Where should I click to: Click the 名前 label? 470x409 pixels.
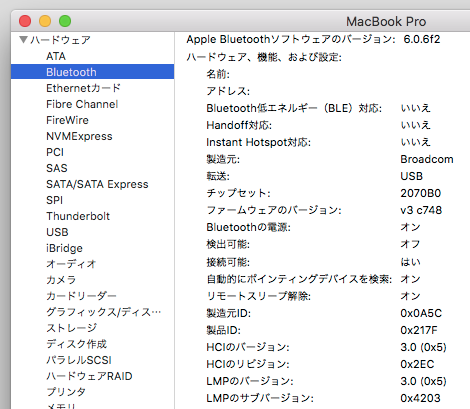click(x=218, y=74)
